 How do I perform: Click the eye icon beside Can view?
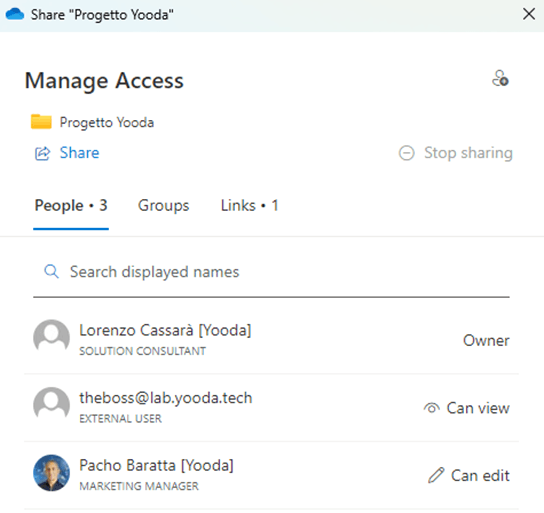tap(432, 408)
